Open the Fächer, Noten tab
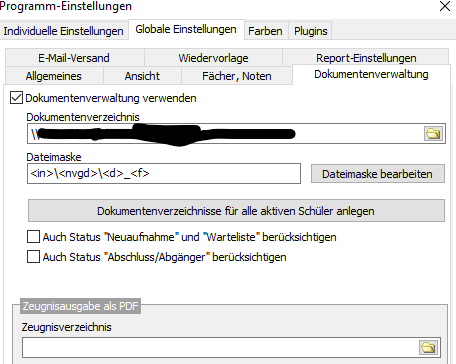456x364 pixels. (x=237, y=76)
